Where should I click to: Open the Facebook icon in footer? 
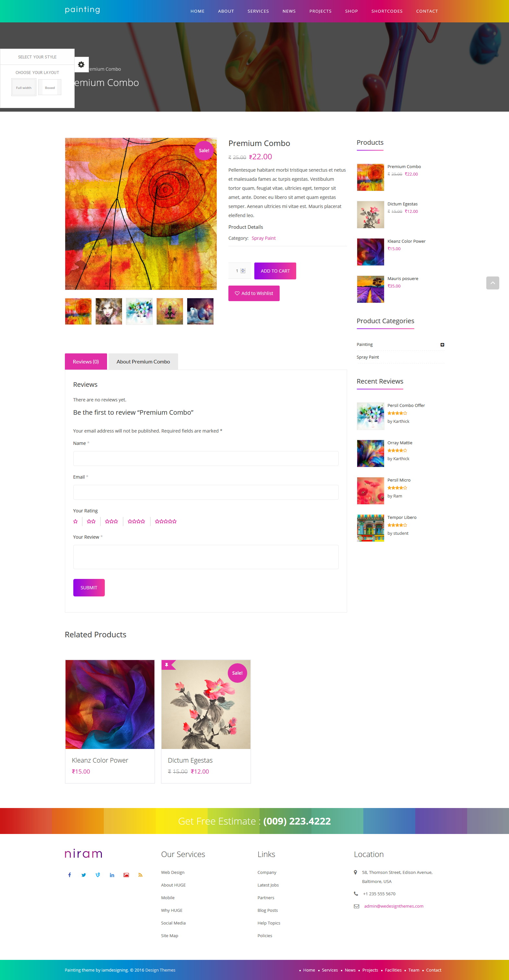click(70, 875)
